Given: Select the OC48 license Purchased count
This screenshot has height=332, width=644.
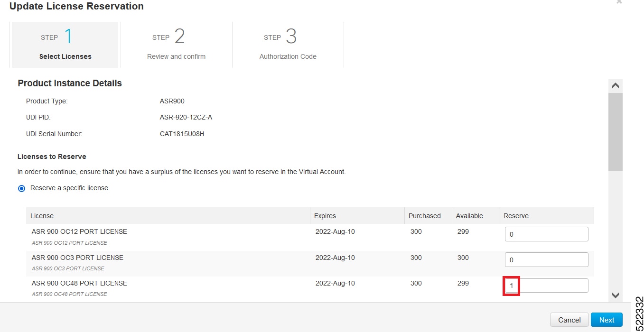Looking at the screenshot, I should (416, 283).
